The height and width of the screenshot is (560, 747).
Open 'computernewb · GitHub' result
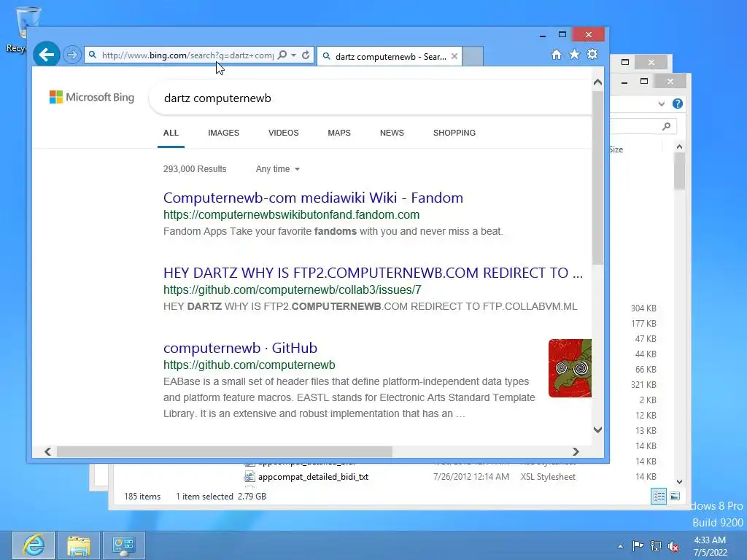(x=240, y=348)
